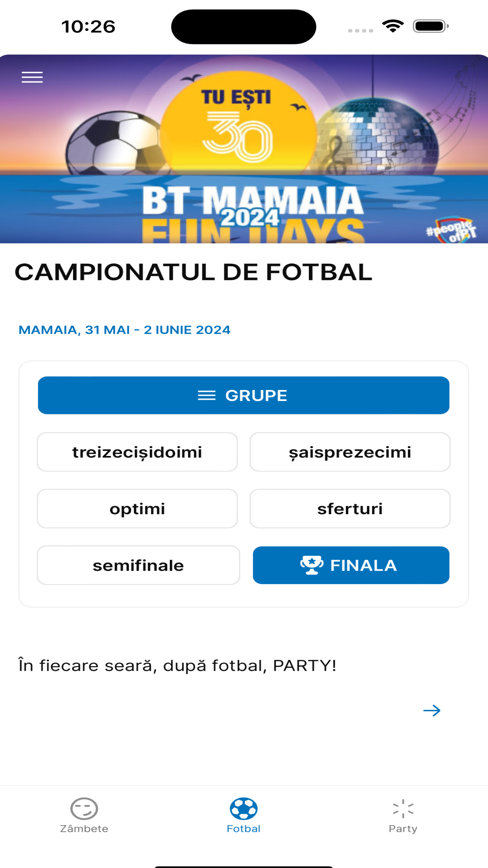Tap the MAMAIA, 31 MAI - 2 IUNIE 2024 text

tap(125, 330)
